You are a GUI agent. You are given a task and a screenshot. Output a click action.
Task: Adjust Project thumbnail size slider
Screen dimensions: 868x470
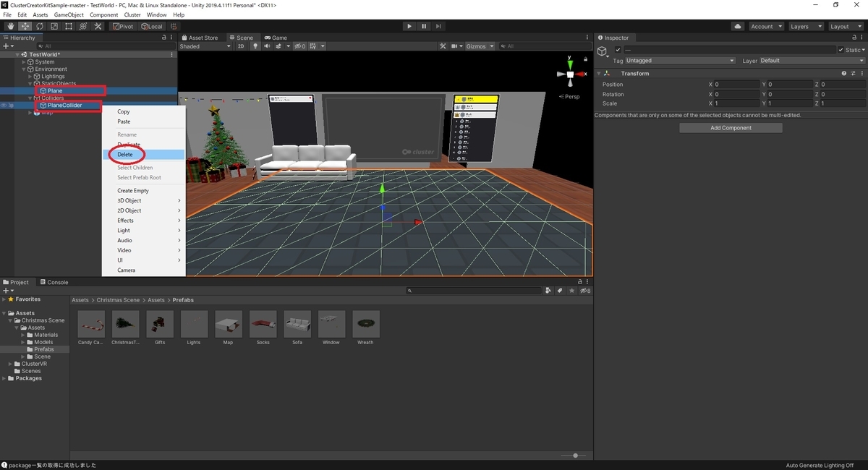575,456
